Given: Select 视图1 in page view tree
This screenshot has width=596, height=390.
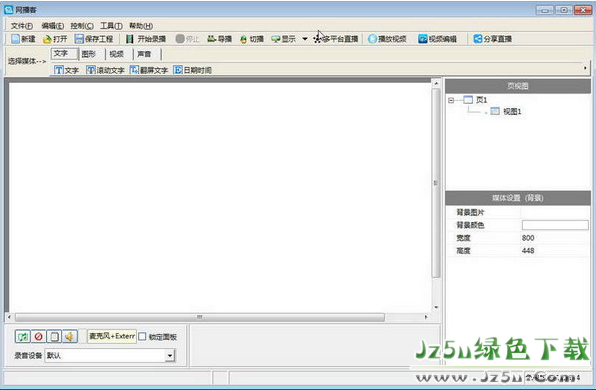Looking at the screenshot, I should coord(512,111).
